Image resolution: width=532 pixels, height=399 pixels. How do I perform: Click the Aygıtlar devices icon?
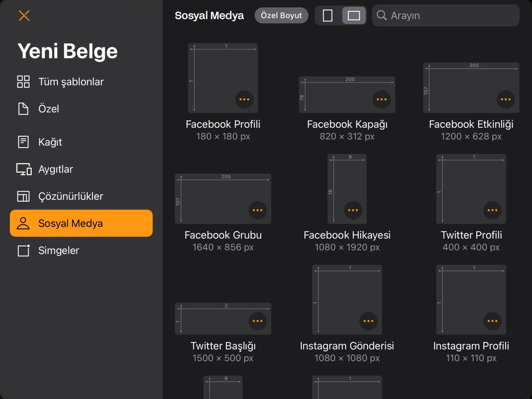pos(24,169)
